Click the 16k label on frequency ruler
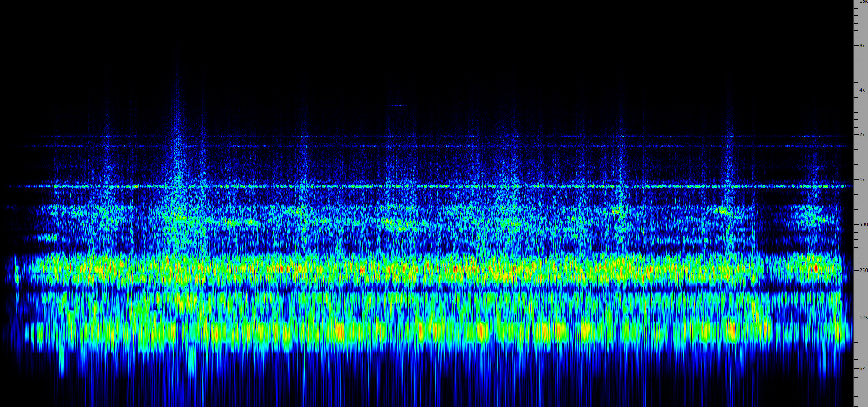This screenshot has height=407, width=868. pos(862,2)
